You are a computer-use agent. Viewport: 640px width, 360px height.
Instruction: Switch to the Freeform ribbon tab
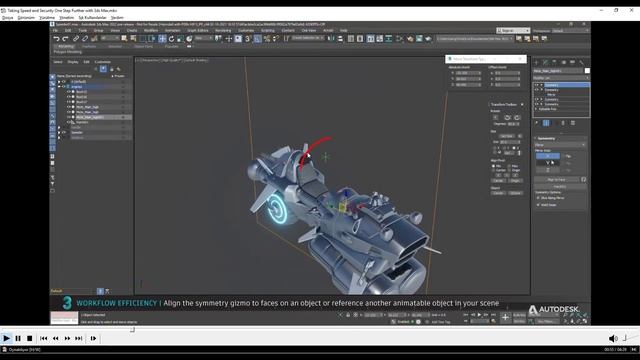pos(89,47)
